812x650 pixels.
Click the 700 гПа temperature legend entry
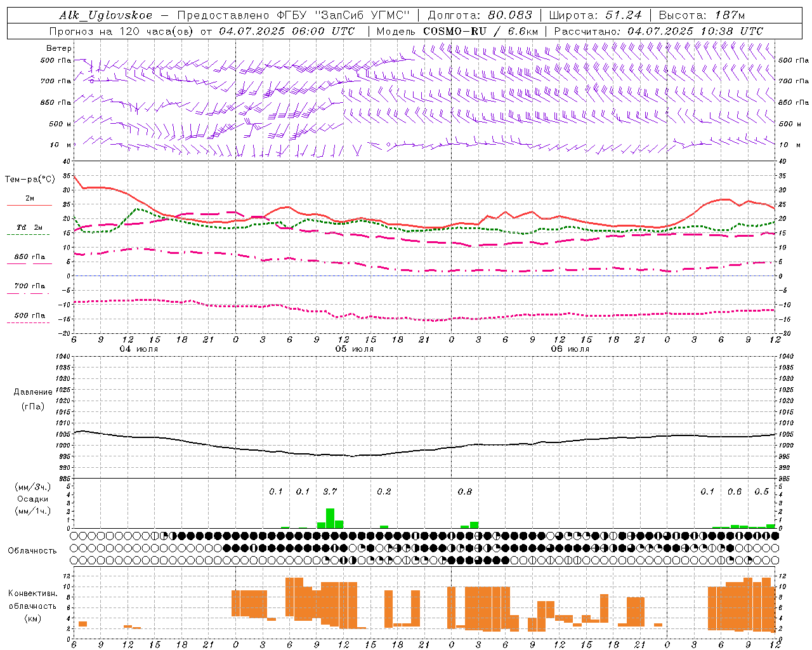click(x=29, y=286)
